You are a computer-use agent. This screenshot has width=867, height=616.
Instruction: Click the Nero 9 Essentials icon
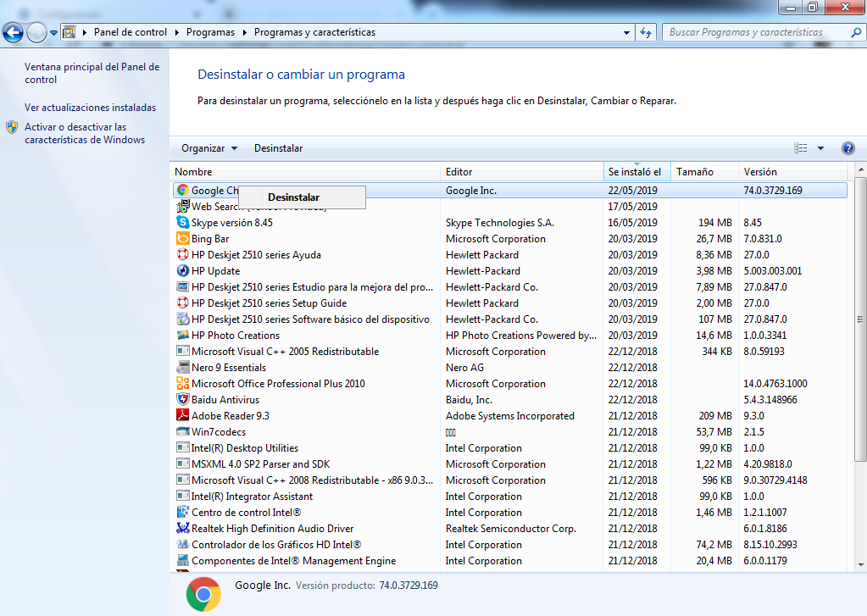click(182, 367)
